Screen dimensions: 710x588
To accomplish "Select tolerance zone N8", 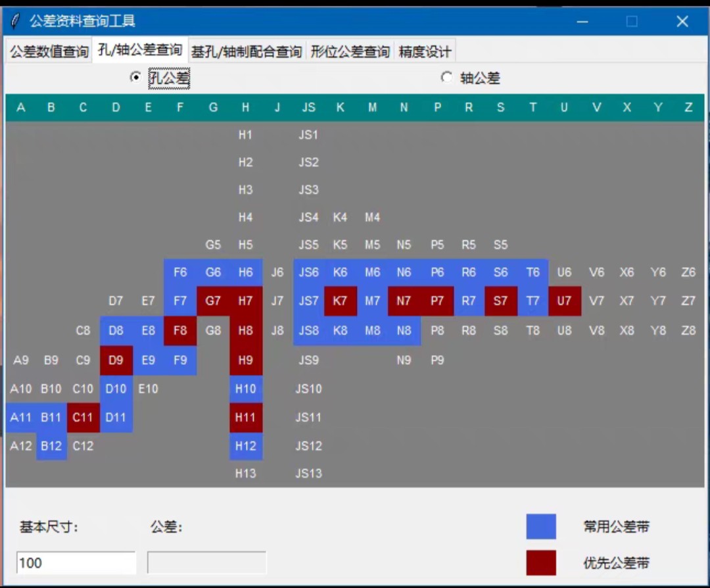I will pyautogui.click(x=404, y=331).
